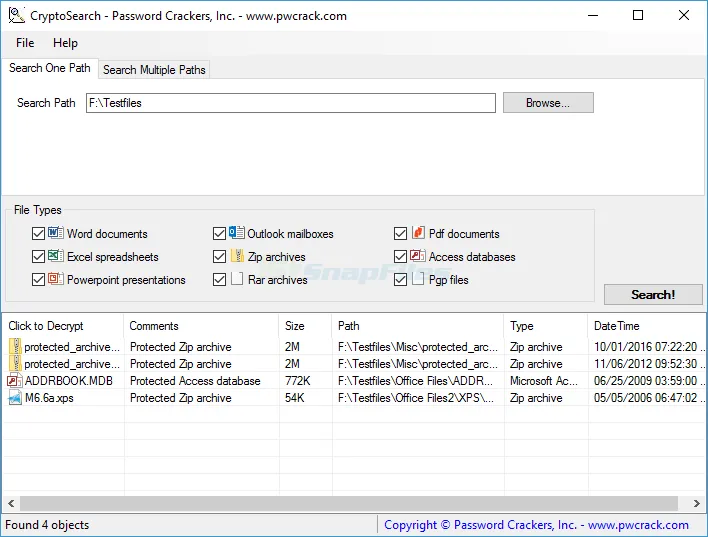Minimize the CryptoSearch window
The height and width of the screenshot is (537, 708).
click(593, 15)
